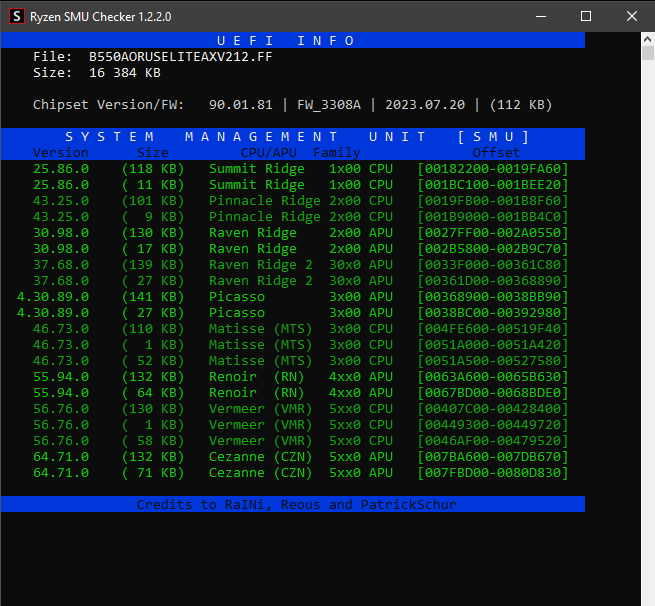The height and width of the screenshot is (606, 655).
Task: Click firmware name FW_3308A
Action: click(329, 105)
